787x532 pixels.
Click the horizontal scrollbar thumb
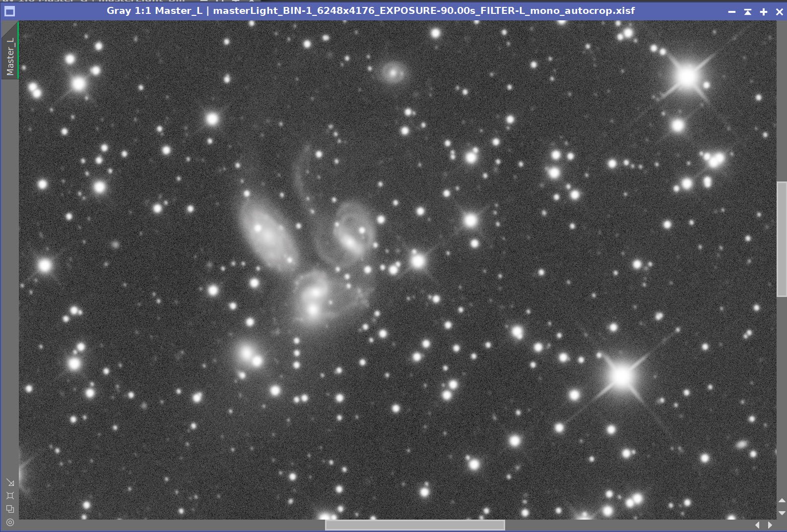coord(415,525)
